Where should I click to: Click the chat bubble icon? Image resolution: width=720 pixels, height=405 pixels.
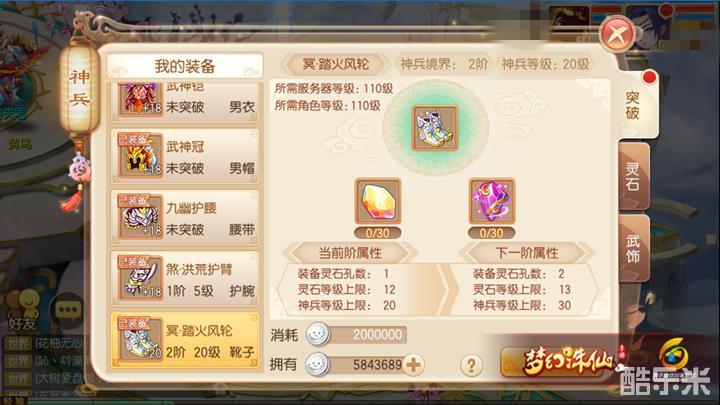[68, 309]
